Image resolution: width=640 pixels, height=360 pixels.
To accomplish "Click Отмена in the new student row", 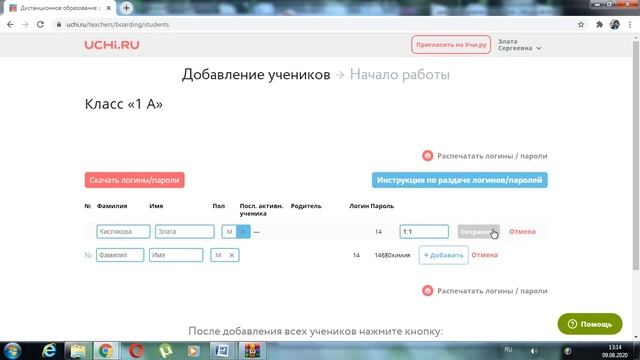I will (x=484, y=255).
